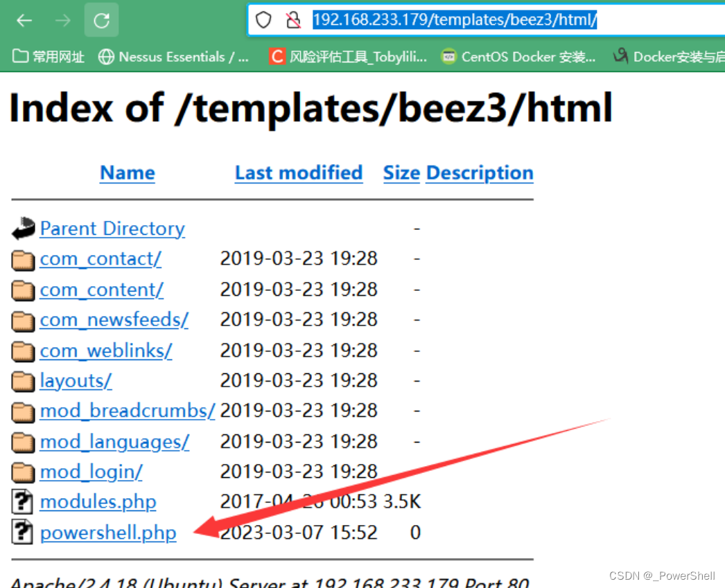Open the com_contact/ folder link

click(x=101, y=258)
